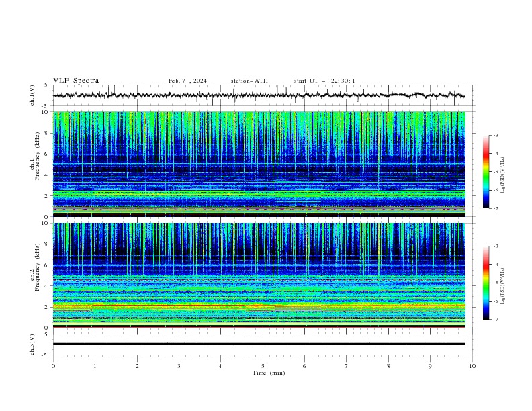Click the '-7' tick on lower colorbar
Viewport: 532px width, 411px height.
pos(496,320)
